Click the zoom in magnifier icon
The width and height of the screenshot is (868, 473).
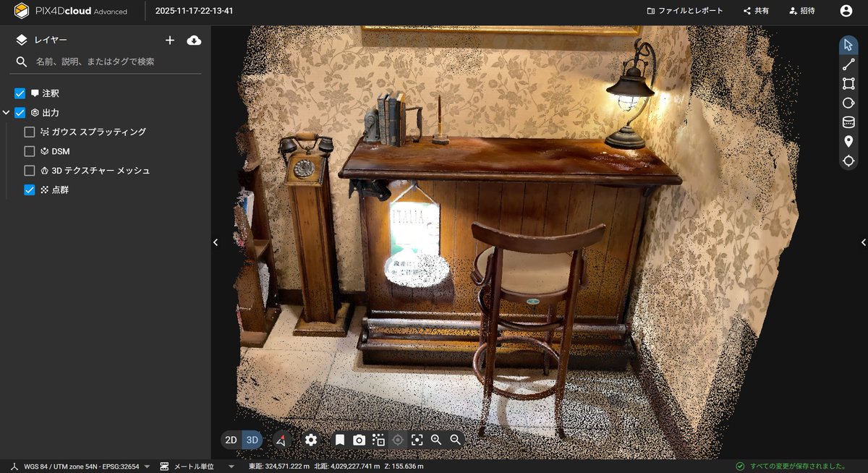point(435,439)
